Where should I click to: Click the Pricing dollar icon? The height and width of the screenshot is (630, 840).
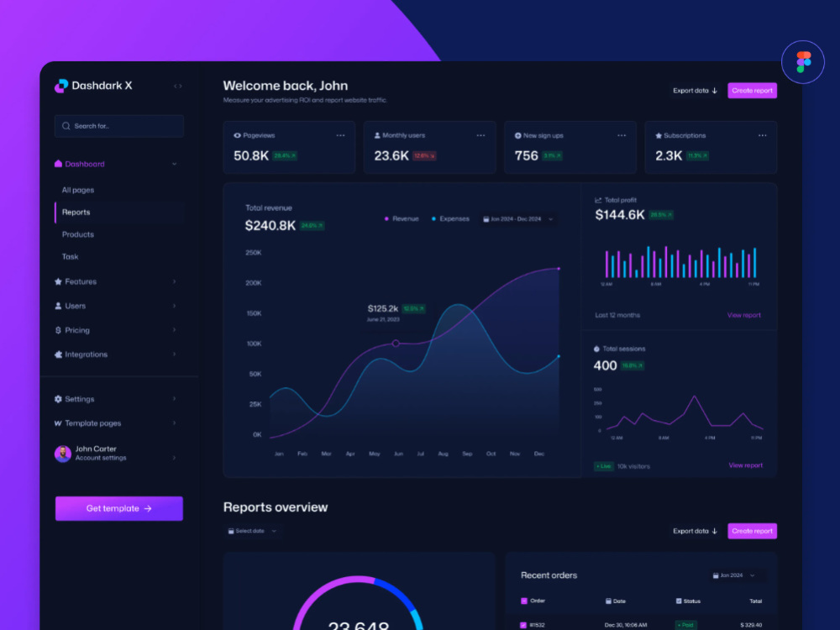pos(59,330)
